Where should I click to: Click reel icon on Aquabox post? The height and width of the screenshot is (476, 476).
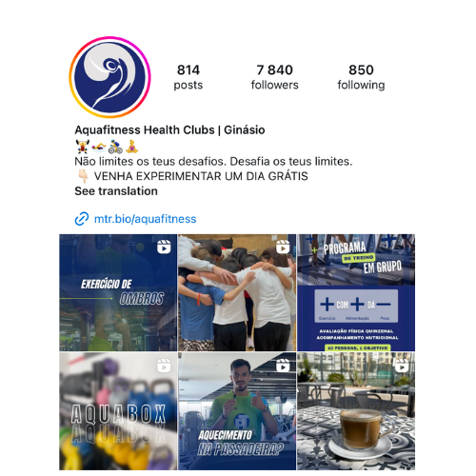click(x=164, y=366)
